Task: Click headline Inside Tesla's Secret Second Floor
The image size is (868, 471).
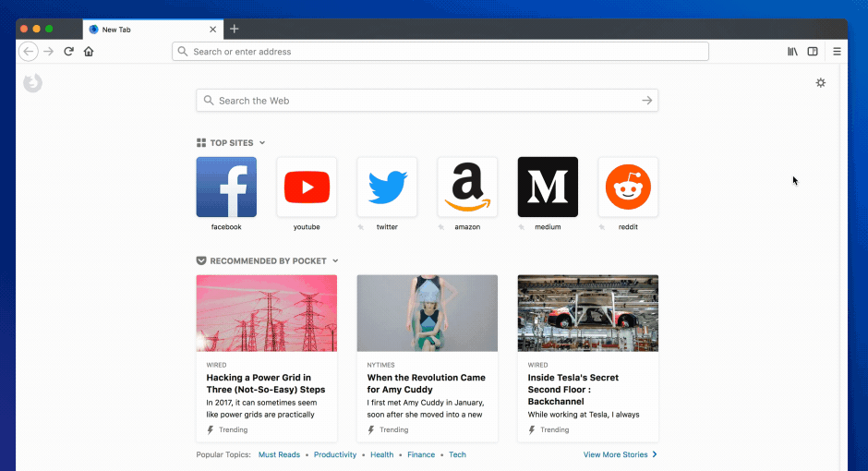Action: (573, 390)
